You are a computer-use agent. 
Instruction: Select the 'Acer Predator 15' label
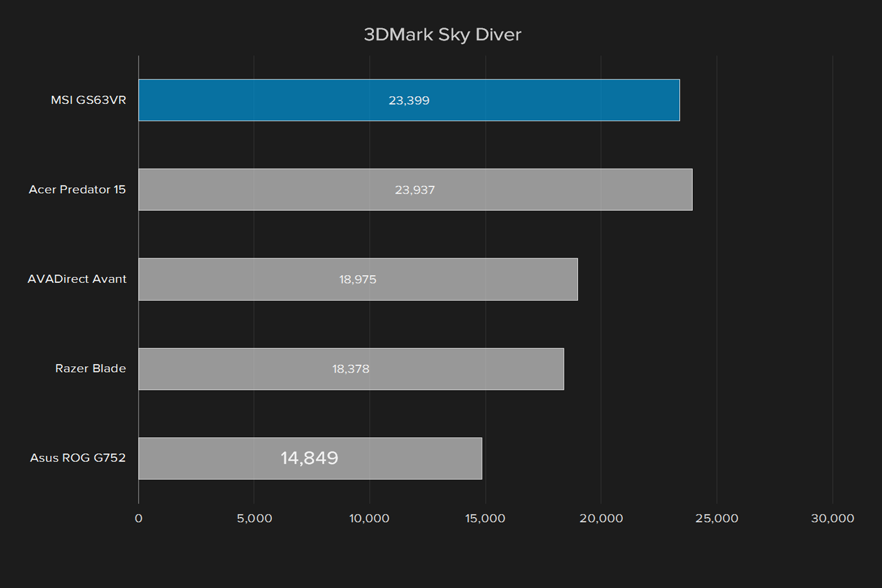coord(77,190)
